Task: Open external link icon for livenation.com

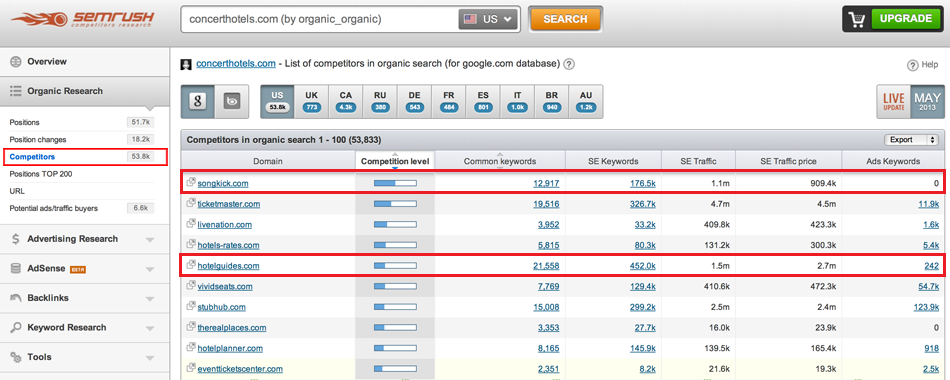Action: click(x=191, y=224)
